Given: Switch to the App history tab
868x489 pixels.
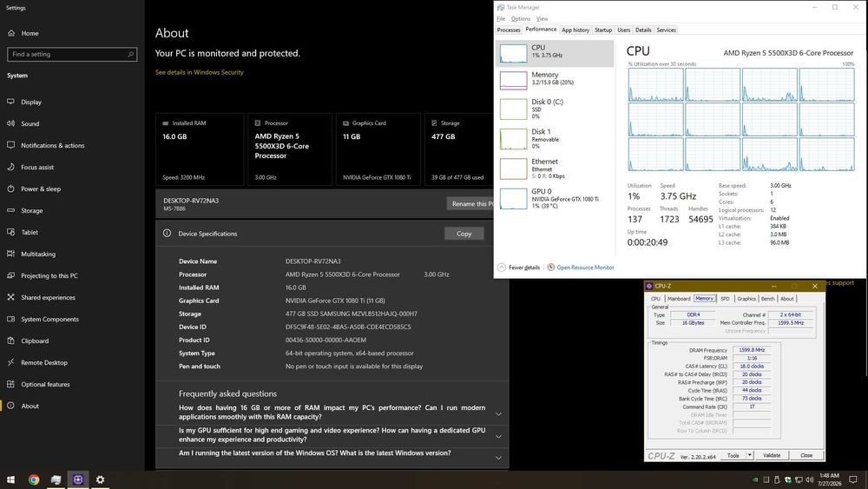Looking at the screenshot, I should click(575, 30).
